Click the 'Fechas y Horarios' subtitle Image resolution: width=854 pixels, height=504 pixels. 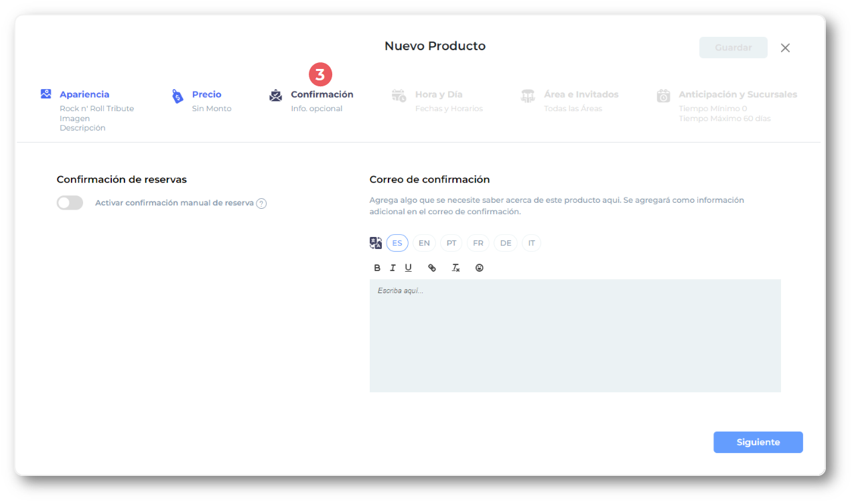[x=449, y=108]
